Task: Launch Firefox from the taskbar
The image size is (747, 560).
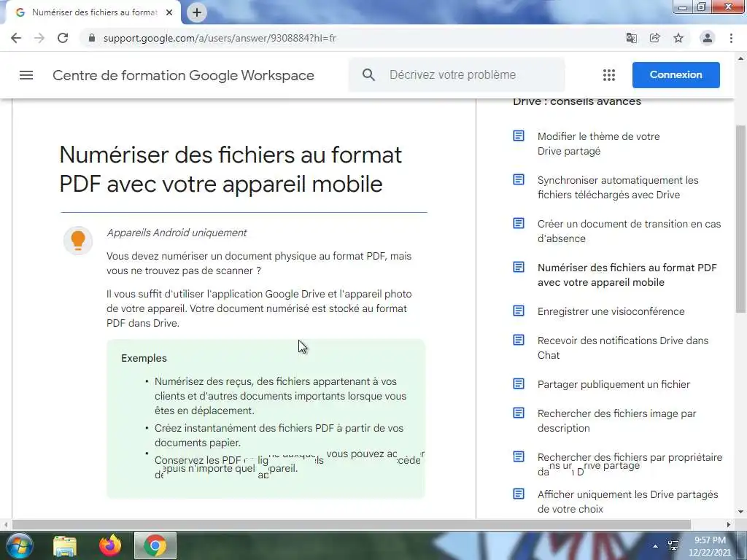Action: coord(110,545)
